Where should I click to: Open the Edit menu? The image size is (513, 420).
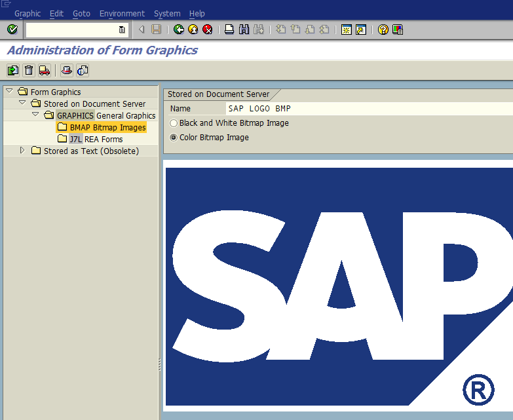click(x=56, y=14)
